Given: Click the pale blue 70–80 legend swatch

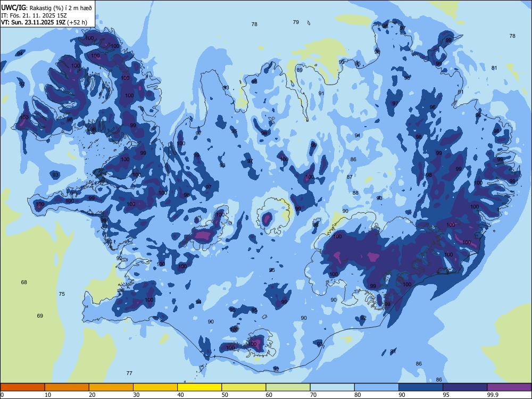Looking at the screenshot, I should pyautogui.click(x=332, y=387).
